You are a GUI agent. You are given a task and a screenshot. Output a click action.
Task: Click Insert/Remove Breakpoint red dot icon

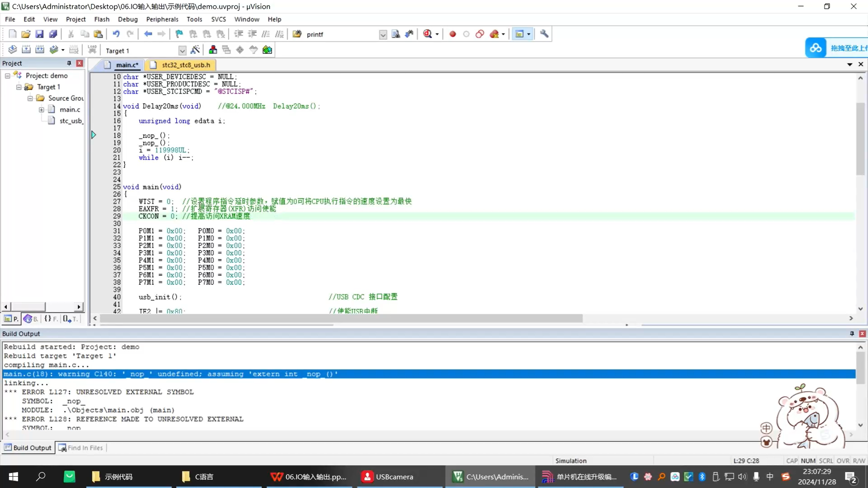coord(452,34)
